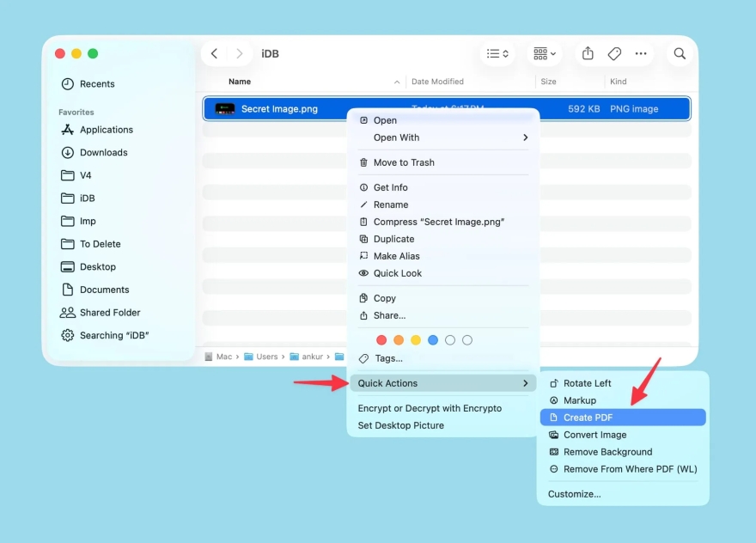Click the Tags icon in the Finder toolbar
The image size is (756, 543).
tap(614, 53)
